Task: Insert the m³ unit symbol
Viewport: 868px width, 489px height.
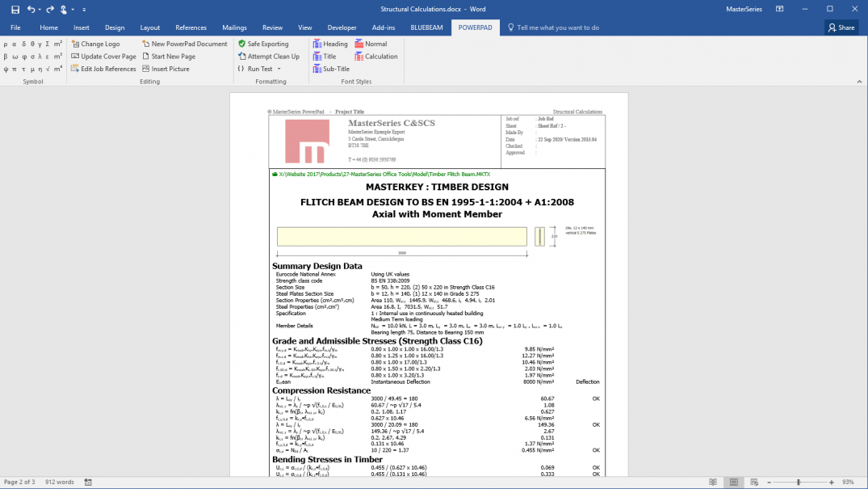Action: pos(57,57)
